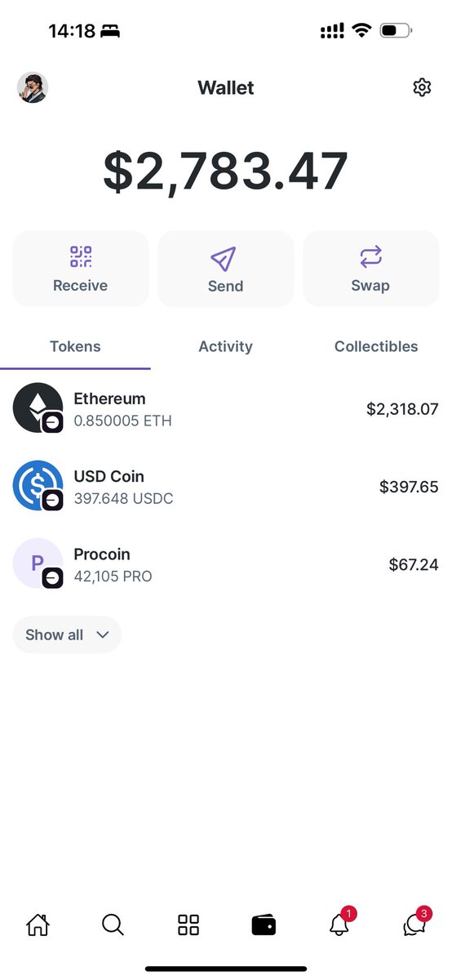This screenshot has height=980, width=452.
Task: Open the Swap tokens button
Action: 370,269
